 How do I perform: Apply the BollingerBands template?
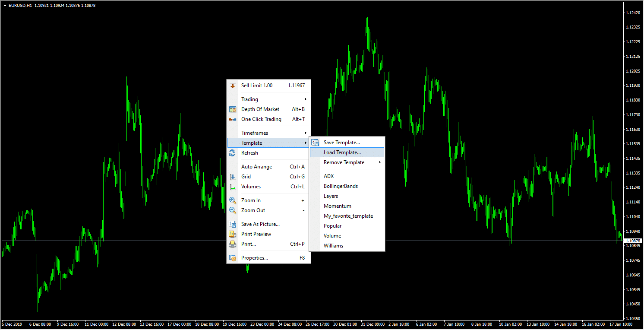pos(341,186)
